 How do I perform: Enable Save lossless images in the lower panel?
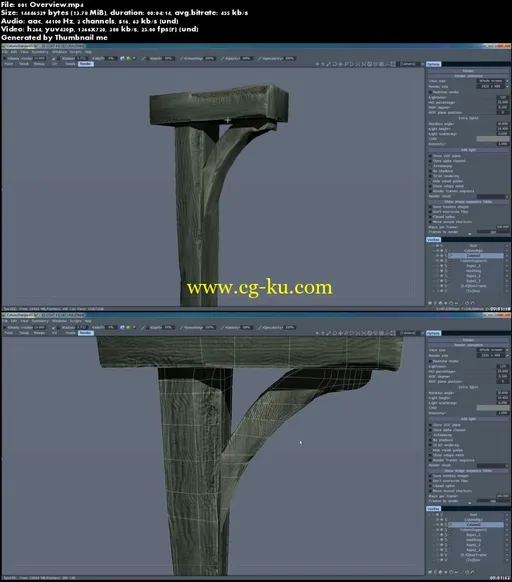coord(430,476)
